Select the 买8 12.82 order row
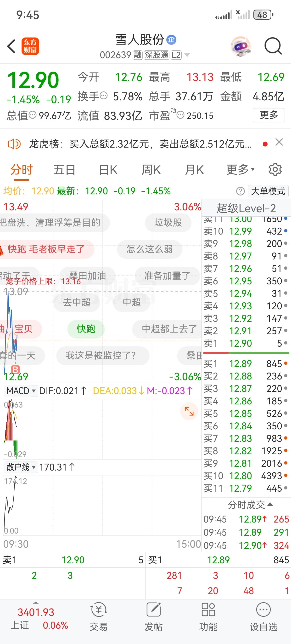The width and height of the screenshot is (291, 644). 246,451
